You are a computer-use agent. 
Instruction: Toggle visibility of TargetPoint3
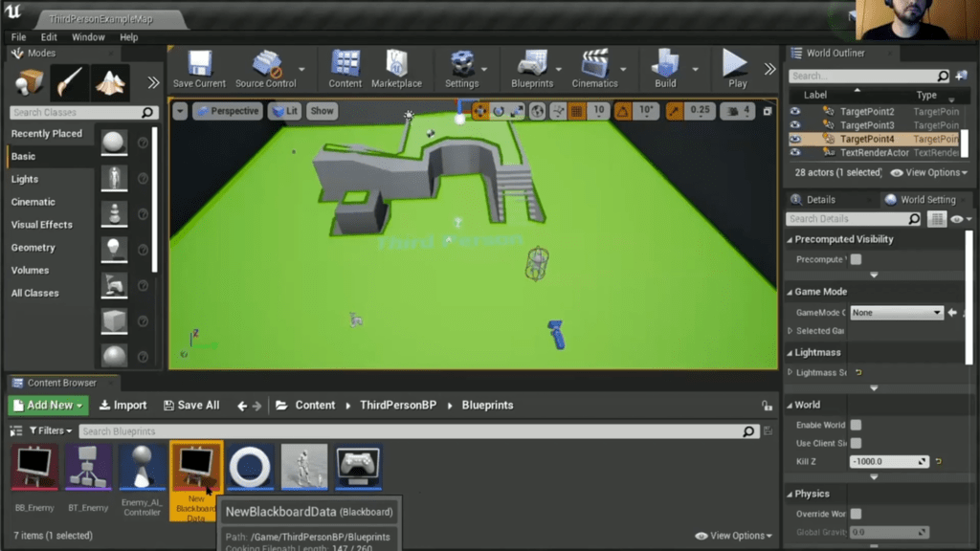pyautogui.click(x=795, y=125)
